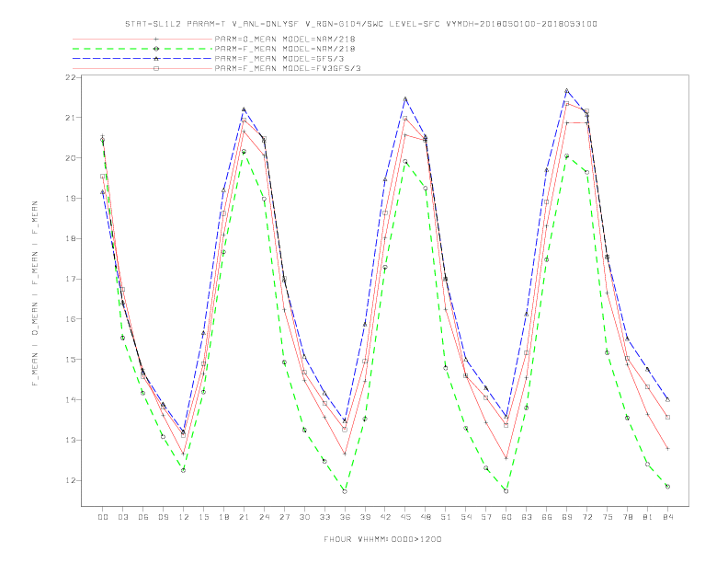Click y-axis tick value 22
The image size is (728, 563).
click(x=70, y=77)
